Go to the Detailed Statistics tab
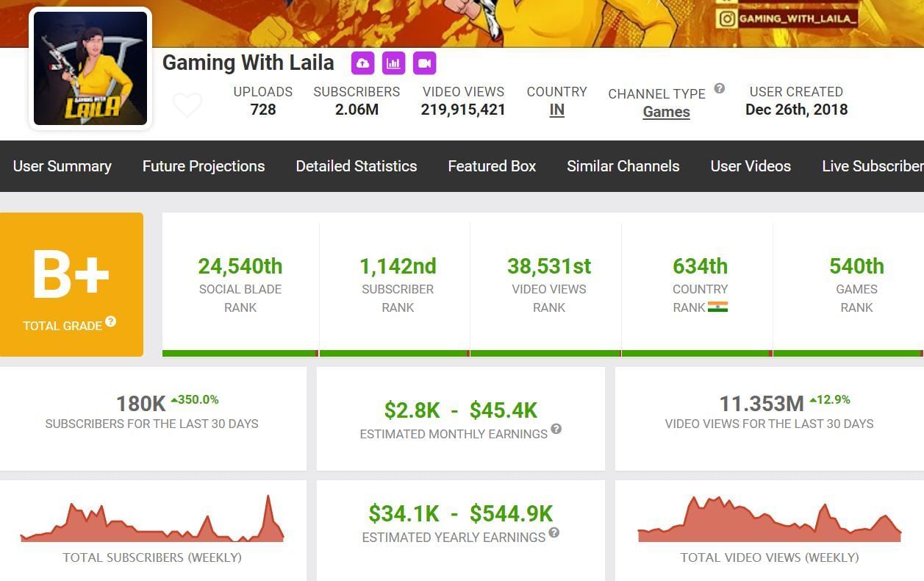This screenshot has width=924, height=581. (357, 166)
